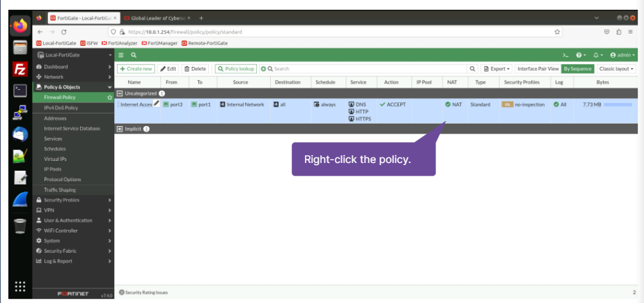Open a new browser tab
The height and width of the screenshot is (303, 644).
pyautogui.click(x=201, y=18)
